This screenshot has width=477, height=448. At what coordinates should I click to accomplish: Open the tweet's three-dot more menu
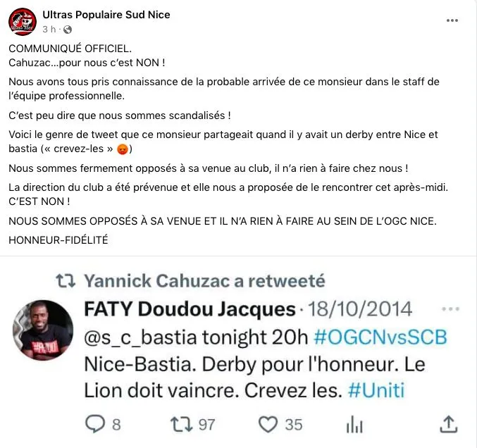tap(450, 309)
